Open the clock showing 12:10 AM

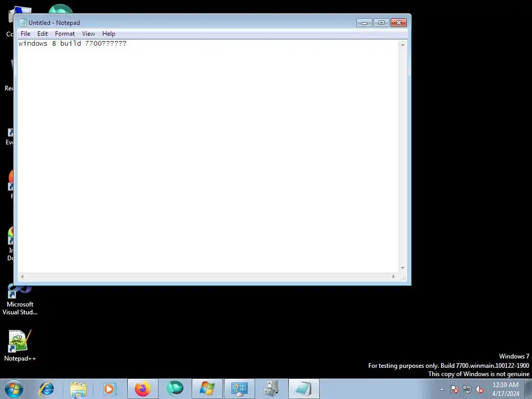coord(506,389)
